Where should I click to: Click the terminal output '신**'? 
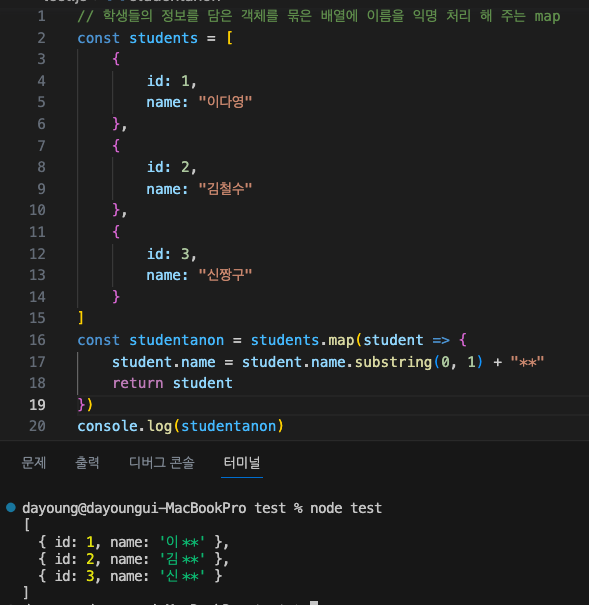(x=182, y=576)
